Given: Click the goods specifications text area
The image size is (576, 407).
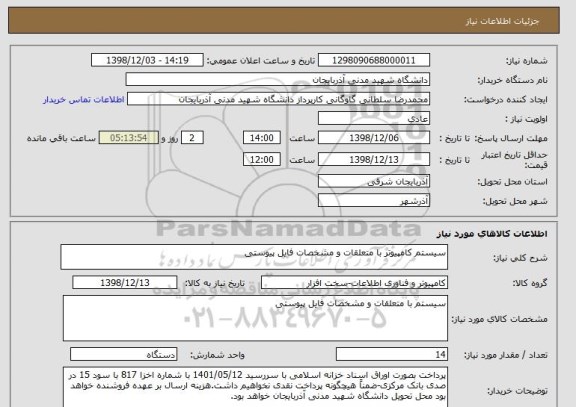Looking at the screenshot, I should 255,318.
